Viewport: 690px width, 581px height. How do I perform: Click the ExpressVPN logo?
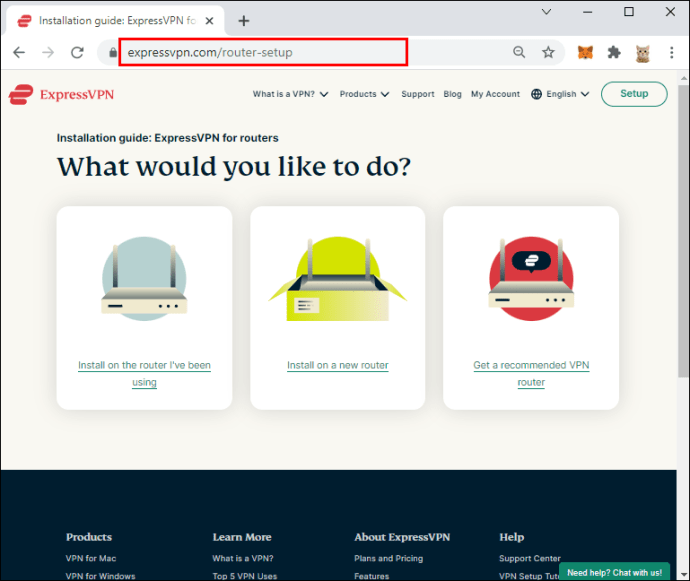(61, 95)
